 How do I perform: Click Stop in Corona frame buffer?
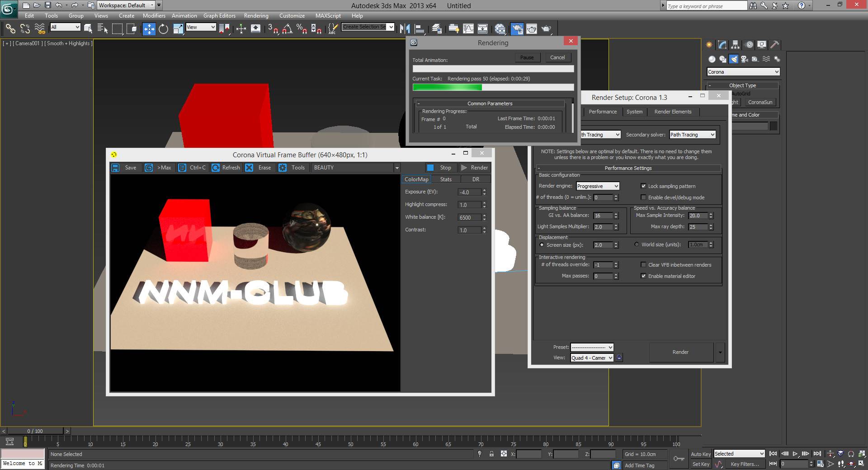click(440, 168)
